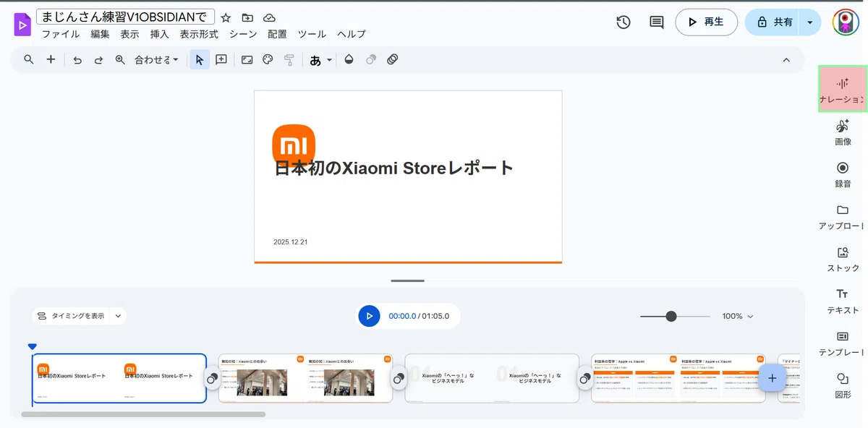Open transition between scene 1 and 2
Viewport: 868px width, 428px height.
tap(213, 378)
